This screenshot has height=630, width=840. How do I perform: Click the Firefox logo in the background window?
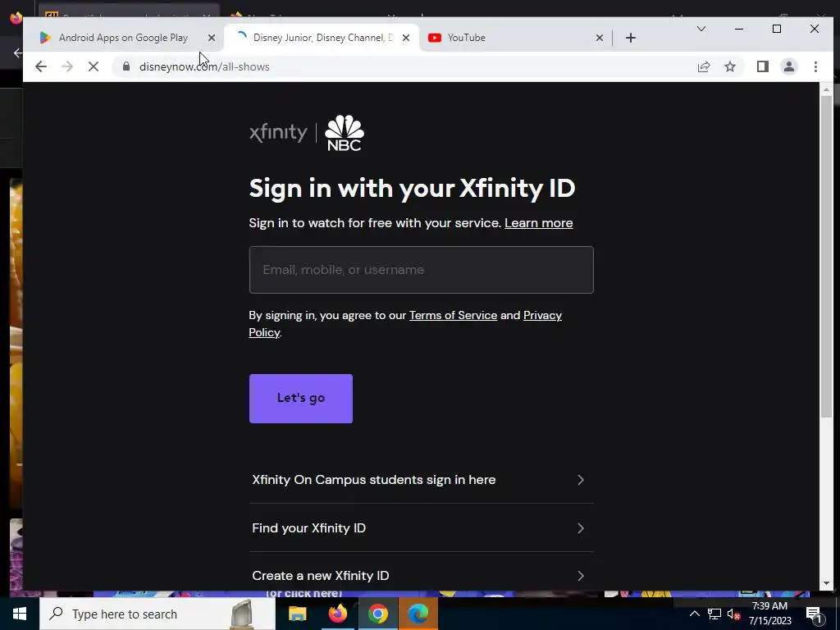pos(16,18)
